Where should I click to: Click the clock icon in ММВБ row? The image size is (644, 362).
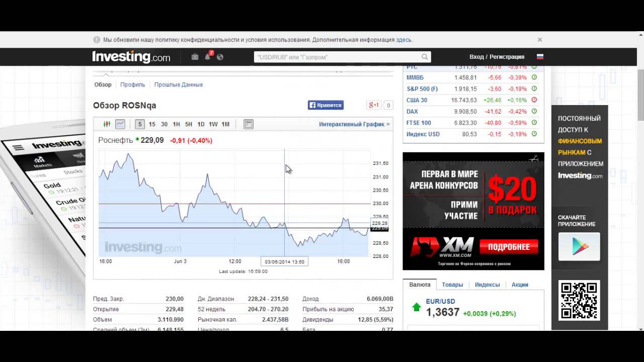534,77
